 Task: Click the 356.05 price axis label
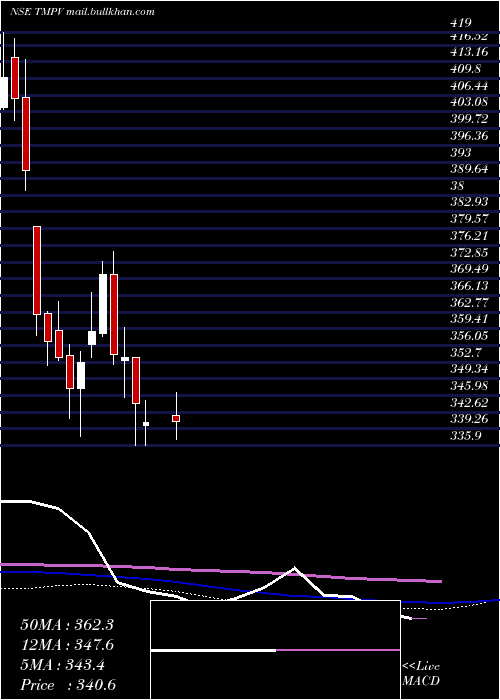coord(469,335)
